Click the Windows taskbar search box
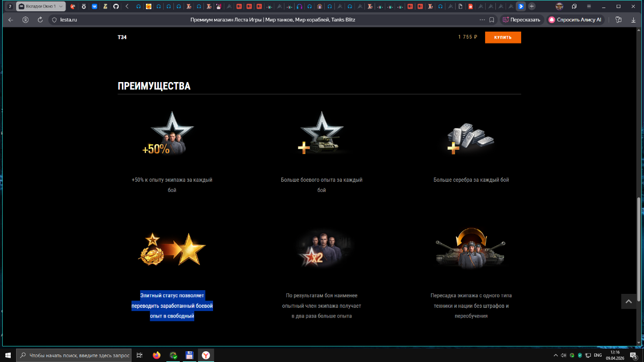The image size is (644, 362). [75, 355]
